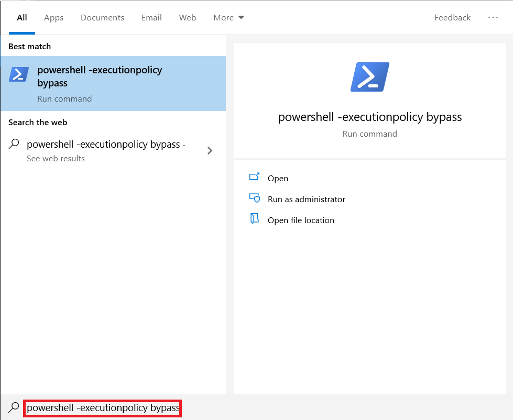The height and width of the screenshot is (420, 513).
Task: Open the Documents search tab
Action: [x=102, y=18]
